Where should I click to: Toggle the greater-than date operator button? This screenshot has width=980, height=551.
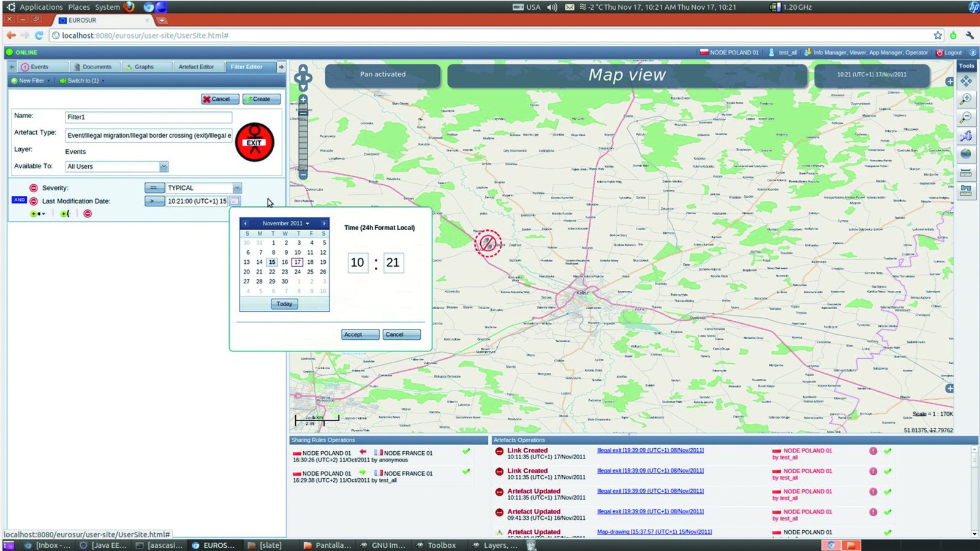[x=154, y=201]
